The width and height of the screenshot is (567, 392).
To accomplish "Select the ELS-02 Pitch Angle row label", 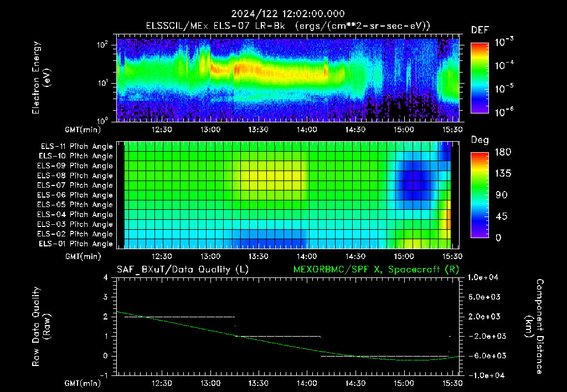I will point(75,234).
